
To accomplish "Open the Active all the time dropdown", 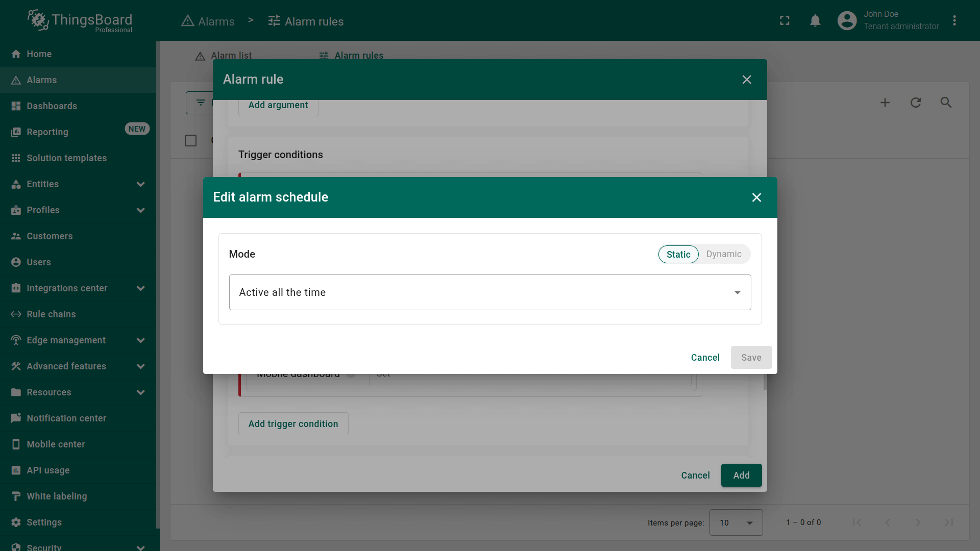I will tap(489, 292).
